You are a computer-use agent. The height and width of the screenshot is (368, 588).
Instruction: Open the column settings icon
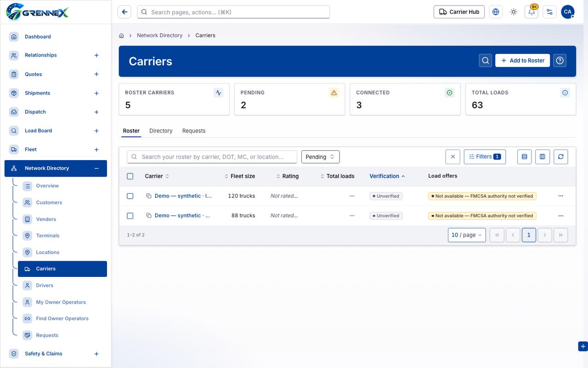coord(543,157)
